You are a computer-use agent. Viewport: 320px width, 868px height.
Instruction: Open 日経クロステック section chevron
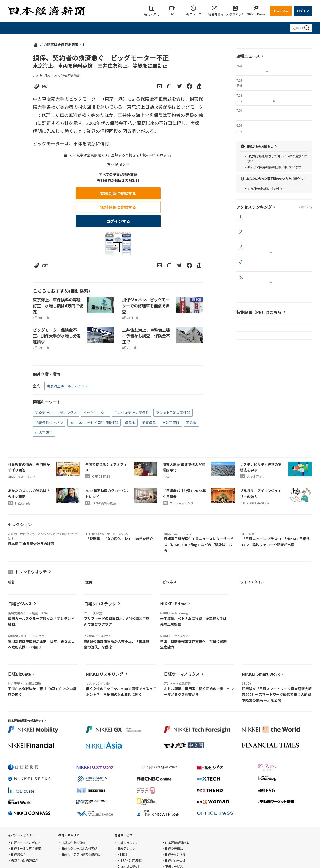click(119, 604)
